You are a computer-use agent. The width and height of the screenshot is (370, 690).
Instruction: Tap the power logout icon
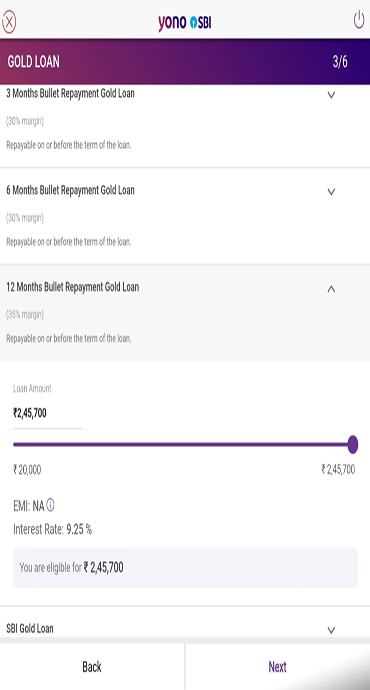tap(359, 20)
